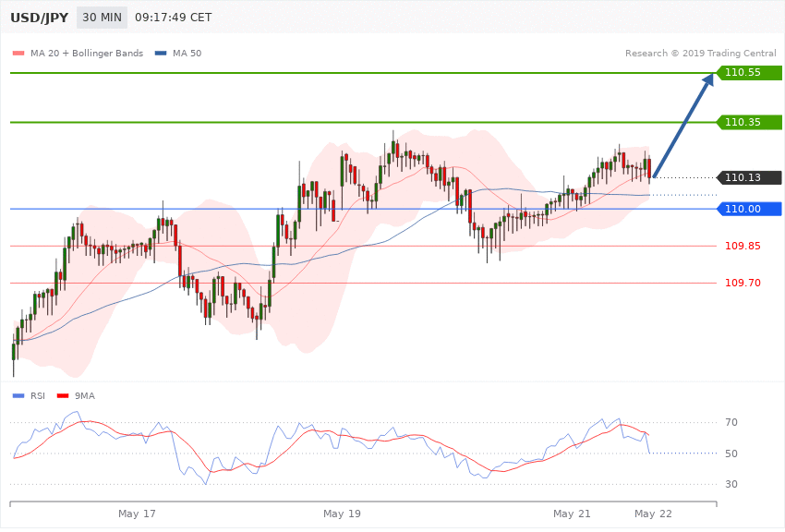Click the red 9MA legend swatch

63,396
